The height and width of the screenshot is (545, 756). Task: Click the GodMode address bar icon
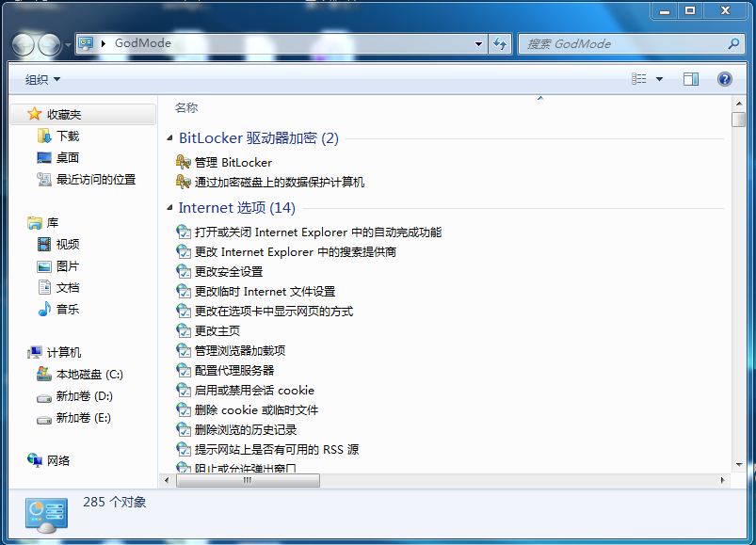click(x=86, y=43)
